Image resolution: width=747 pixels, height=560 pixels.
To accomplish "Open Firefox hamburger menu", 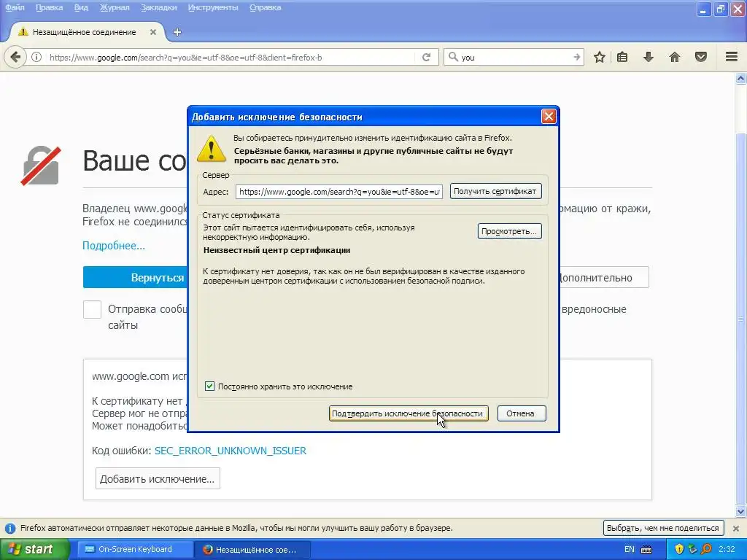I will pyautogui.click(x=732, y=57).
